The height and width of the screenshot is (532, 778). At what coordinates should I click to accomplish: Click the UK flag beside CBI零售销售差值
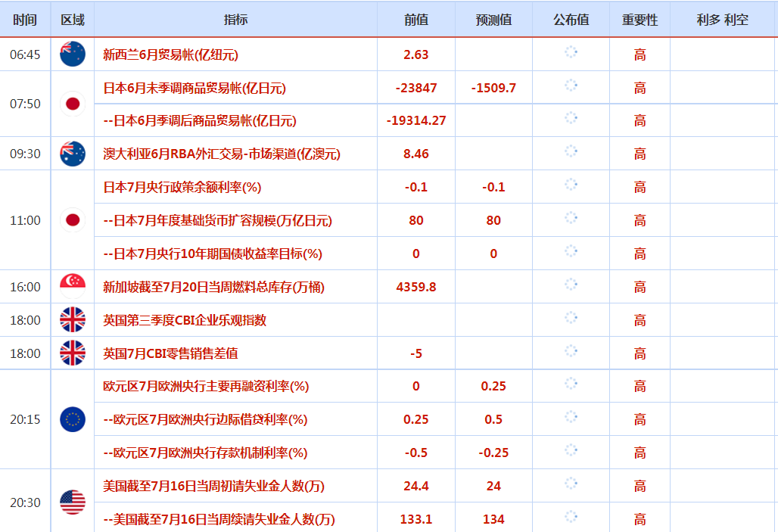click(x=73, y=353)
